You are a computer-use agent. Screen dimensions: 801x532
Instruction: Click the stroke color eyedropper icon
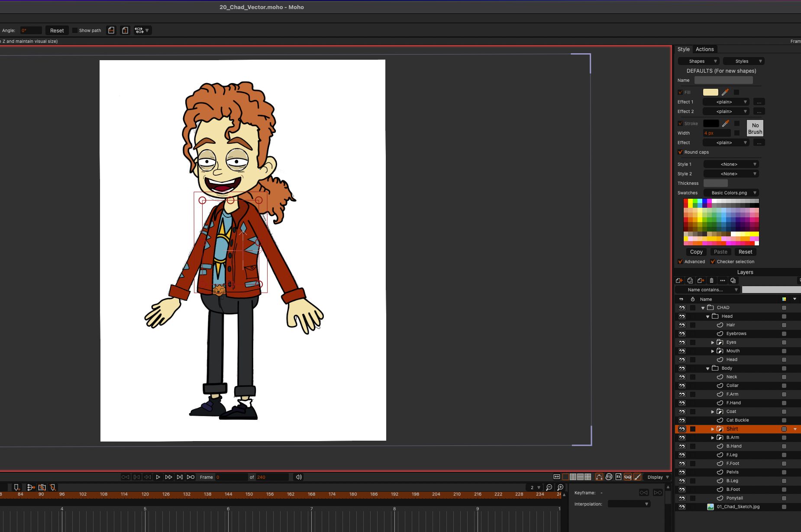tap(726, 123)
